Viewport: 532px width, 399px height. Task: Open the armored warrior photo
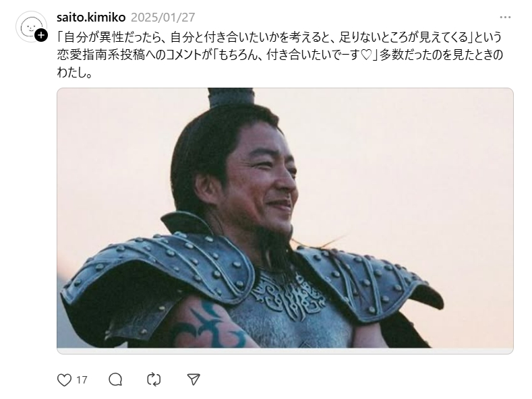point(285,218)
